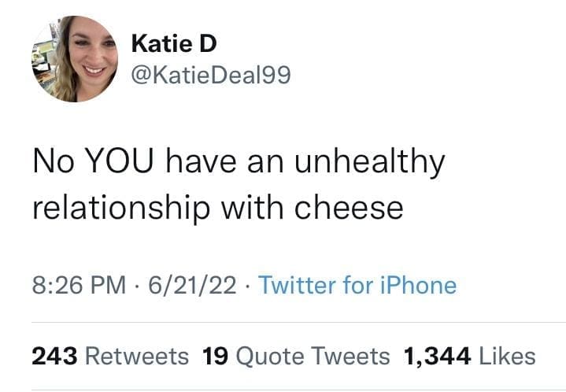Click the capitalized word "YOU" in the tweet
The image size is (566, 392).
(x=117, y=162)
